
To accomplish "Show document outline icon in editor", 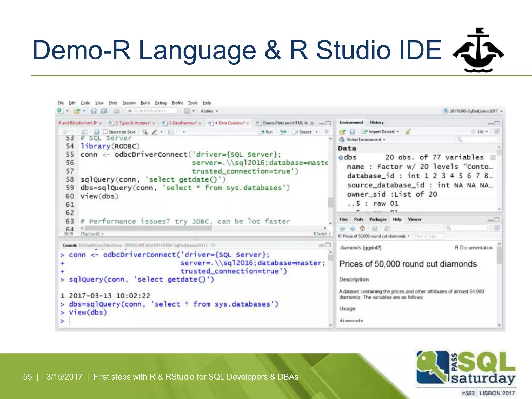I will [x=327, y=132].
